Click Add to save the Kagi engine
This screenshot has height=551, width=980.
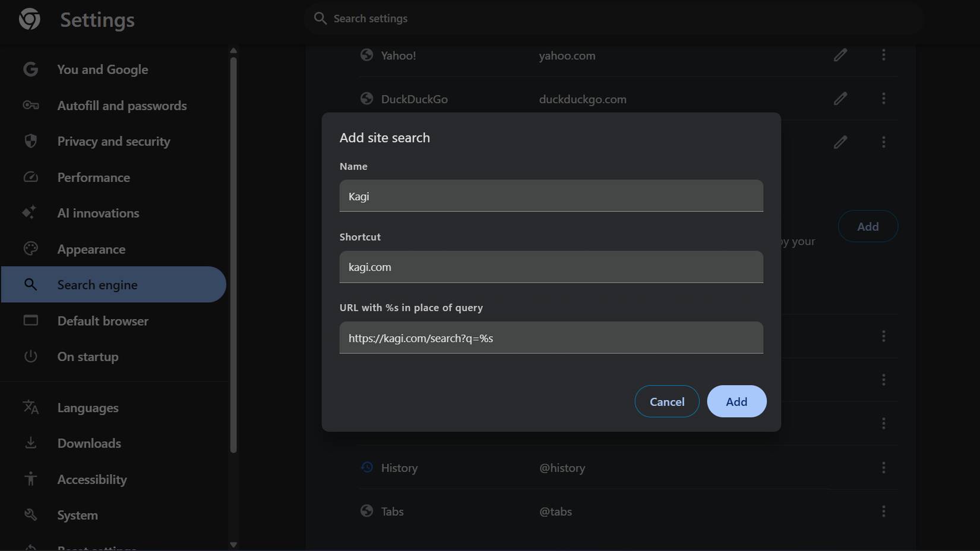[736, 401]
